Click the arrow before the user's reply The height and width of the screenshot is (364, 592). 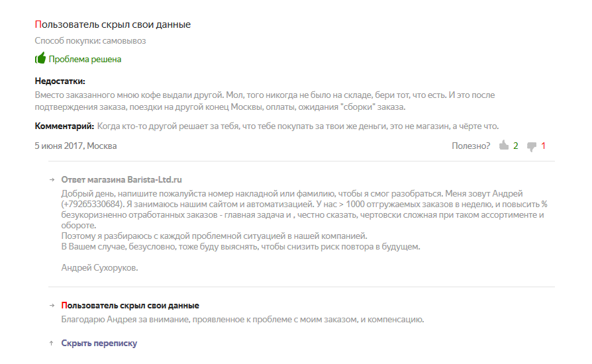point(52,306)
